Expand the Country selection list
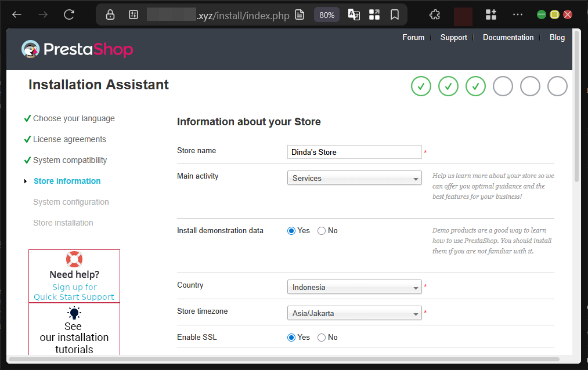The height and width of the screenshot is (370, 588). (x=354, y=287)
